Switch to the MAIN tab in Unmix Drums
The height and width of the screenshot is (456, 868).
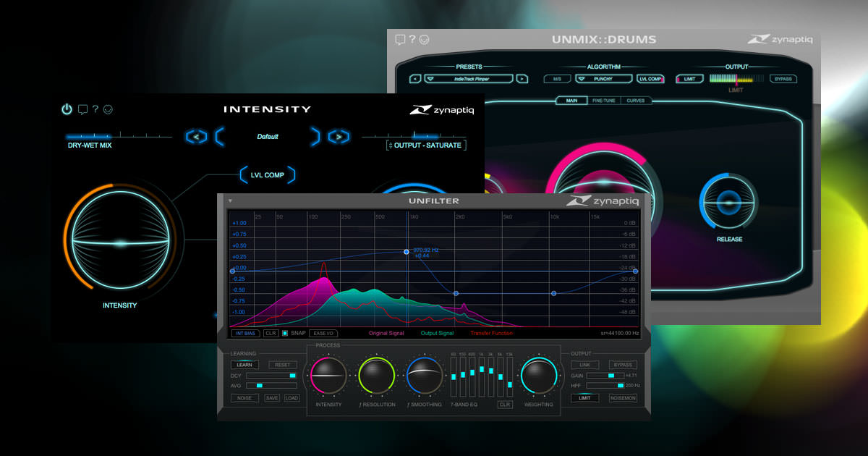click(x=571, y=101)
